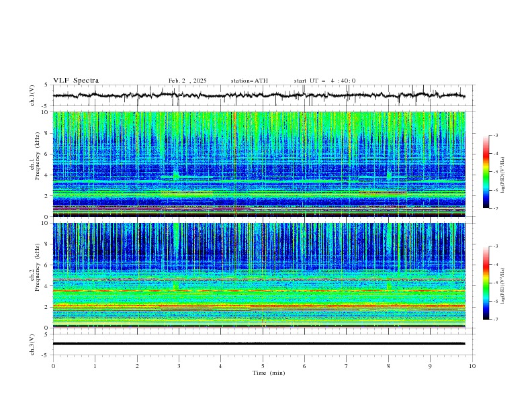Viewport: 532px width, 411px height.
Task: Click the ch.1 "Frequency (kHz)" axis label
Action: pos(38,156)
